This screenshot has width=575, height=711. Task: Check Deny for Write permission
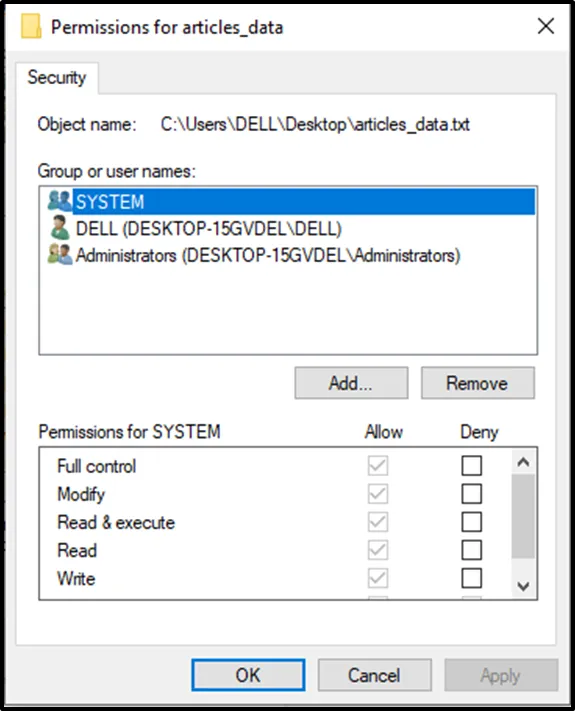[472, 578]
